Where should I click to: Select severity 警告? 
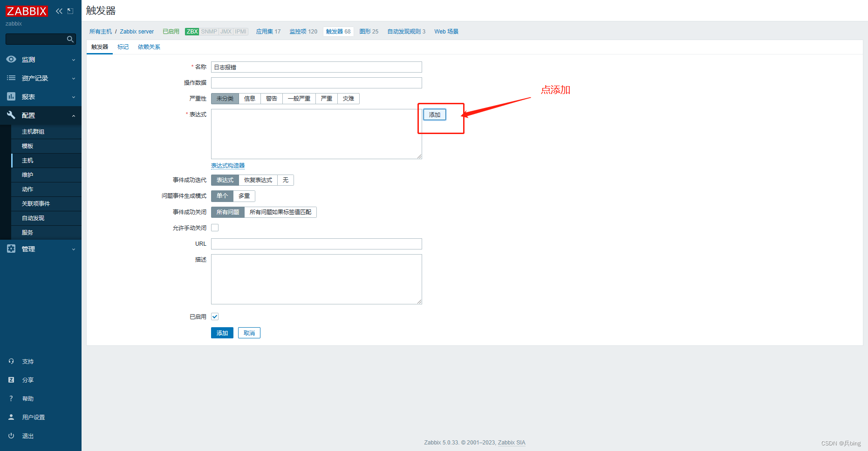272,99
